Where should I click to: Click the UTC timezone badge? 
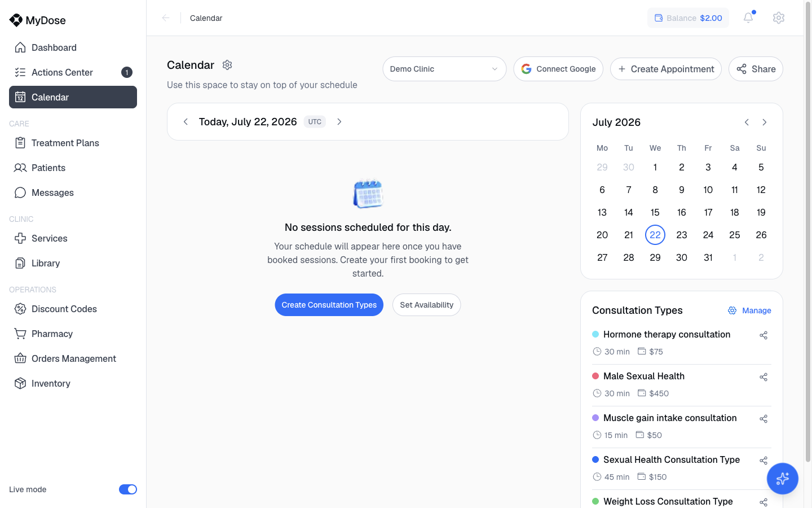(x=315, y=121)
